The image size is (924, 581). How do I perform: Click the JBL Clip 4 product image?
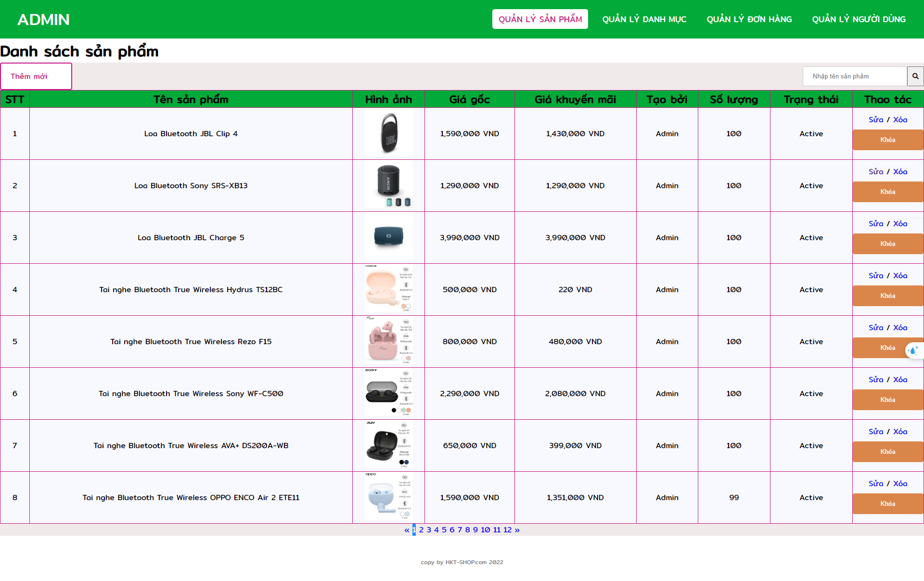coord(388,133)
